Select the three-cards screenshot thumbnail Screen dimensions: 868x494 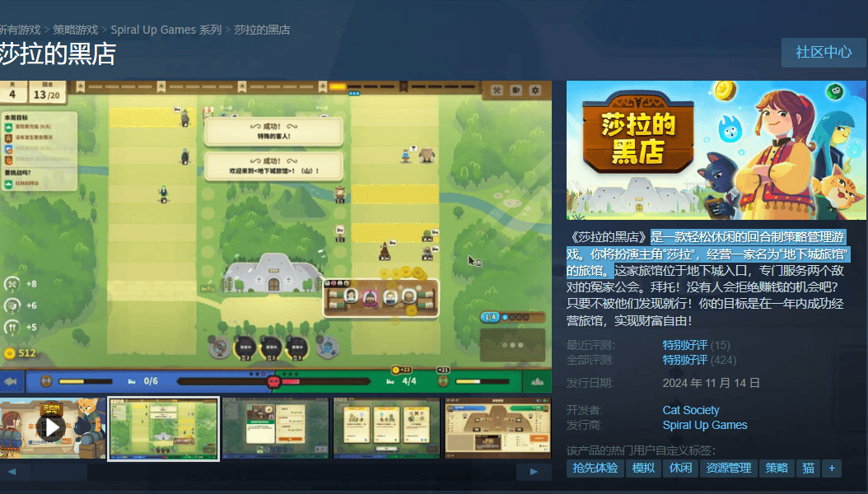tap(386, 428)
